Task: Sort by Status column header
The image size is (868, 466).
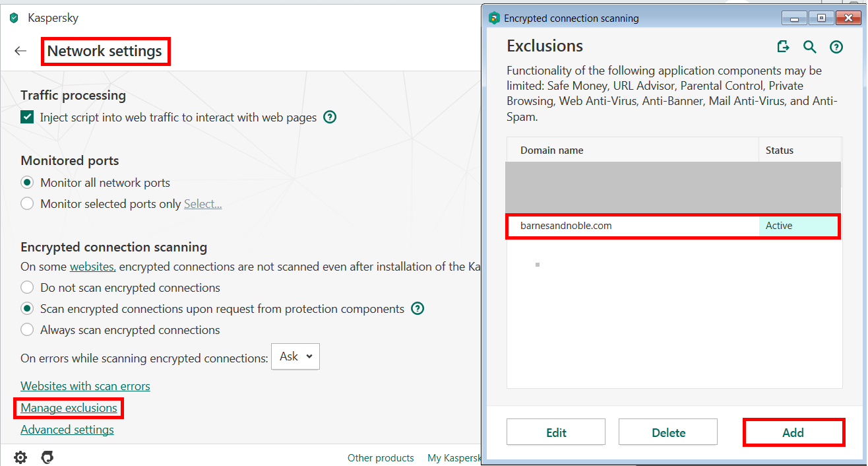Action: (800, 150)
